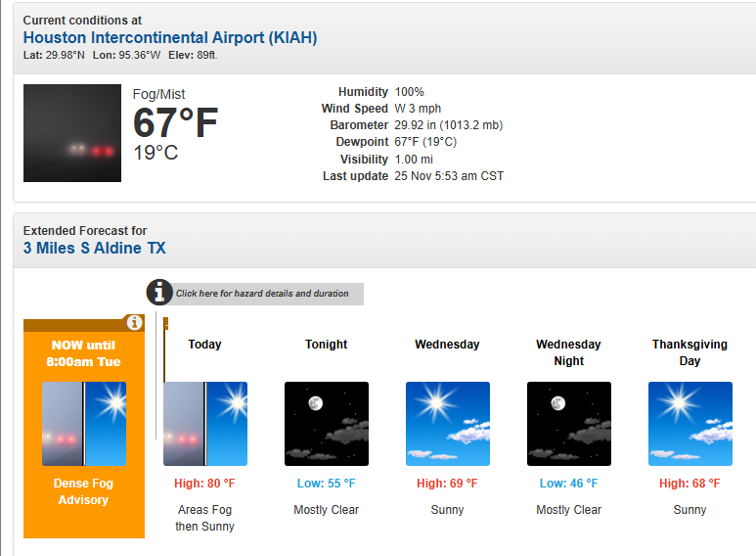756x556 pixels.
Task: Click the Today fog-then-sunny forecast icon
Action: (x=205, y=424)
